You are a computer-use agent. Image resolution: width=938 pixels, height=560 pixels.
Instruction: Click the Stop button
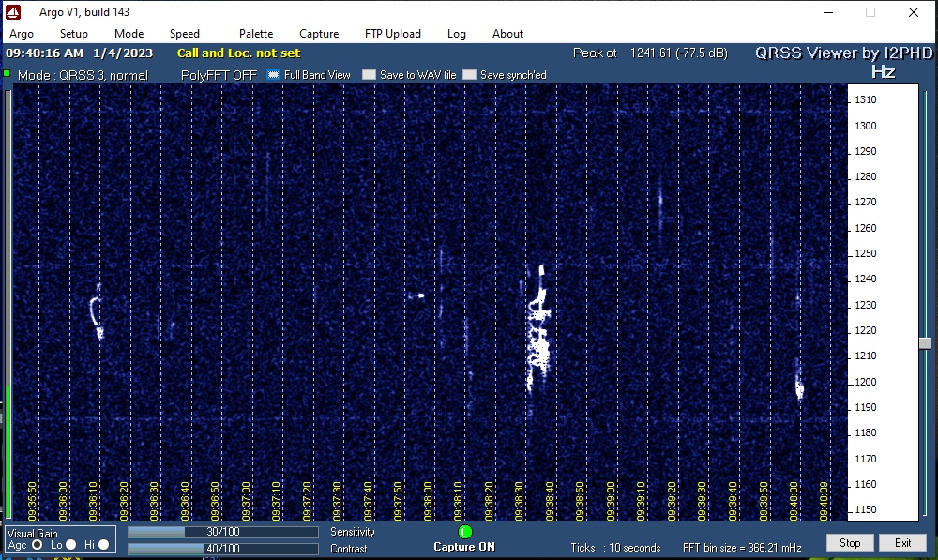pos(850,543)
